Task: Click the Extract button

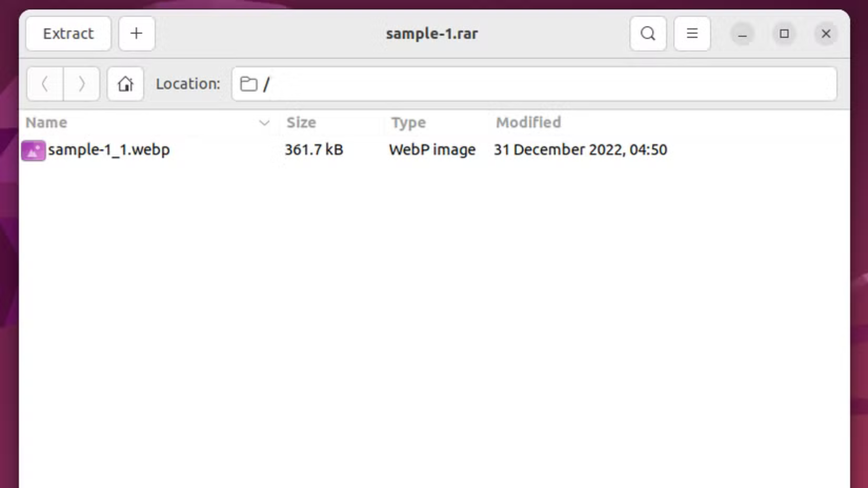Action: tap(68, 34)
